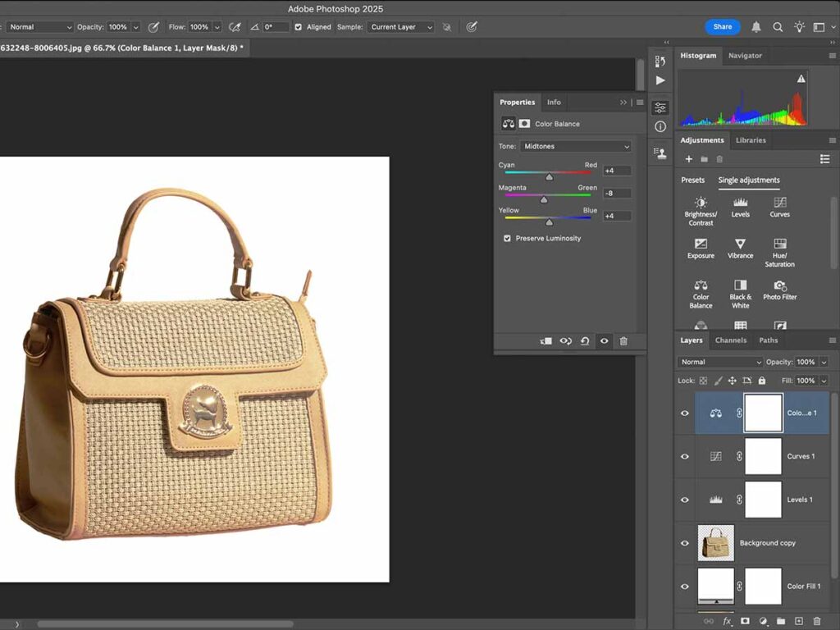Reset adjustment to defaults icon
840x630 pixels.
coord(585,340)
